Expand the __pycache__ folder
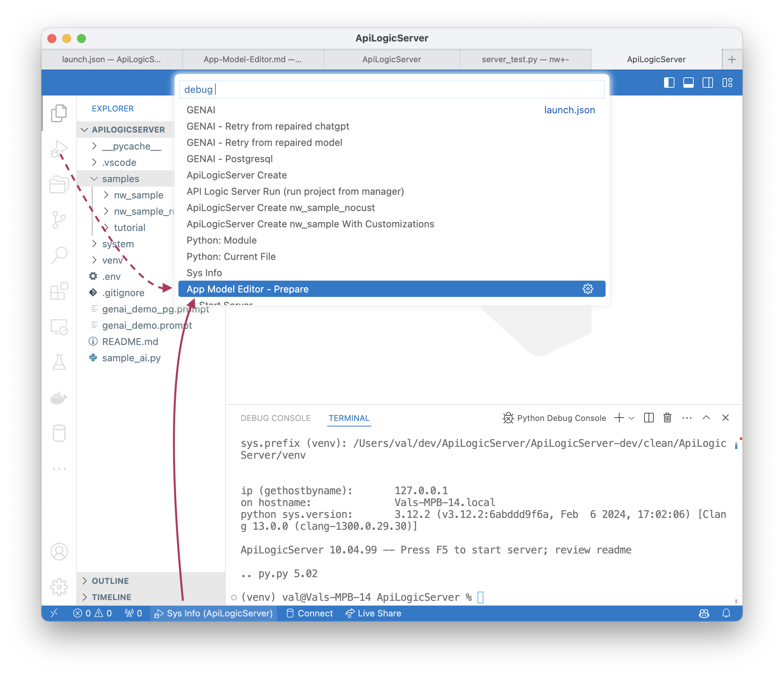This screenshot has width=784, height=676. pos(94,146)
